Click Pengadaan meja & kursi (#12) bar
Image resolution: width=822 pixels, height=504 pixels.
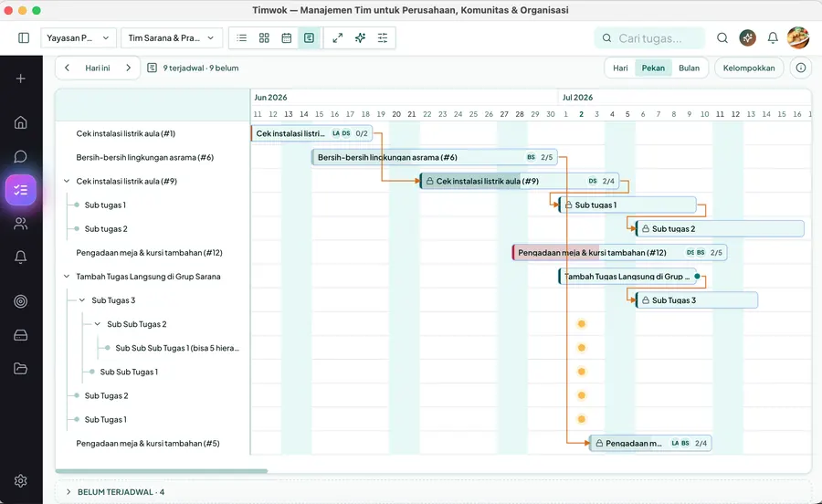[619, 253]
